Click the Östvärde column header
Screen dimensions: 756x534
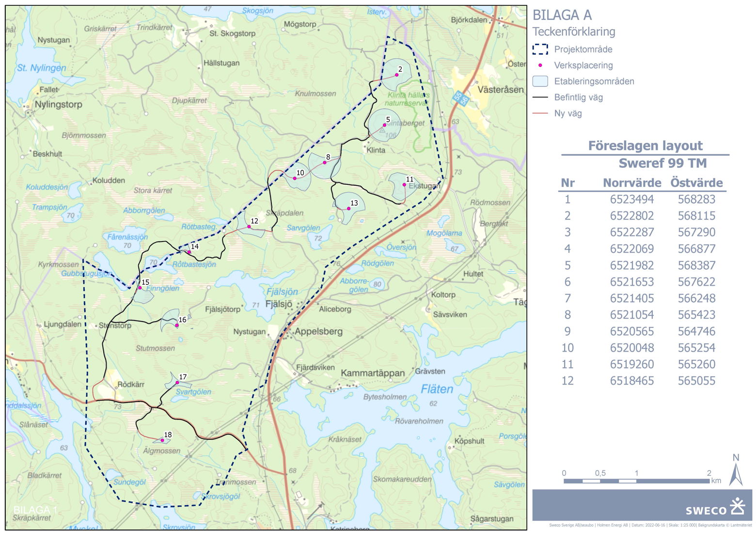[696, 183]
